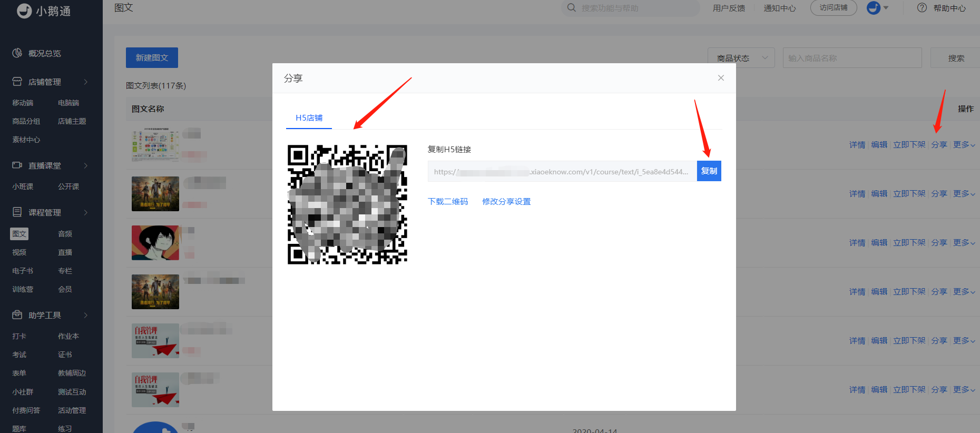Click the 直播课堂 camera icon
Viewport: 980px width, 433px height.
tap(17, 165)
